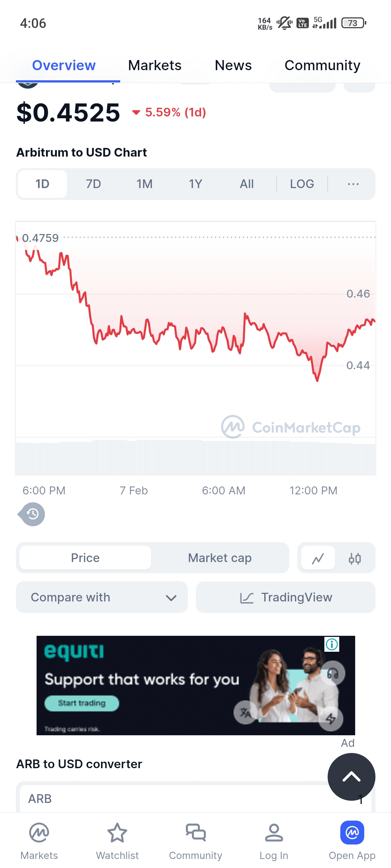Tap the ad info icon
This screenshot has width=391, height=868.
click(332, 644)
